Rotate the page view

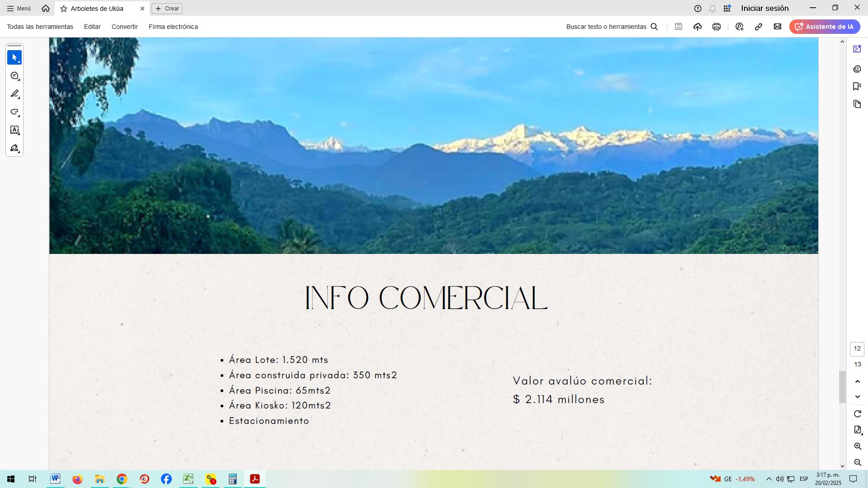point(857,414)
